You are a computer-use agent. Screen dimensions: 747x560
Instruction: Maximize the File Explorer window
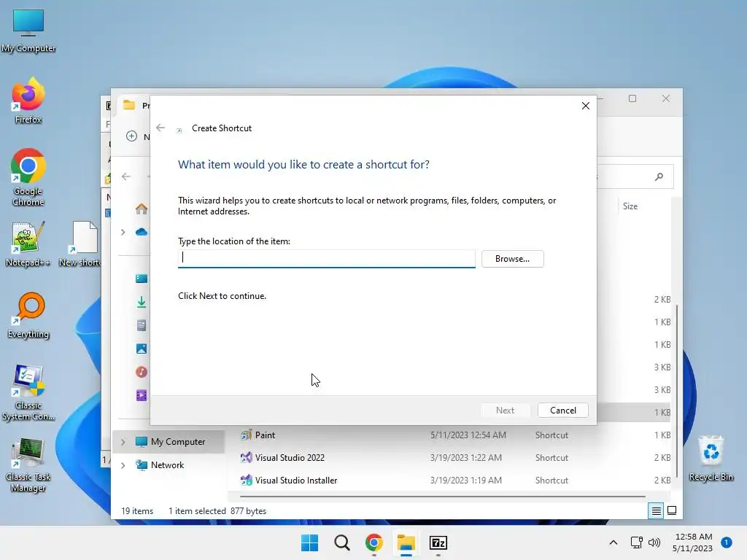632,98
